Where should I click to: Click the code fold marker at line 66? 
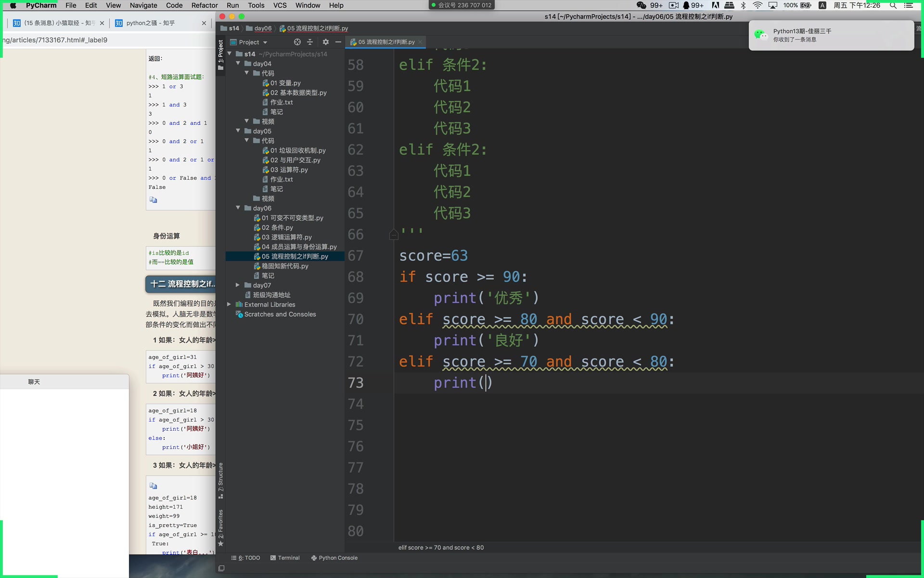(394, 235)
